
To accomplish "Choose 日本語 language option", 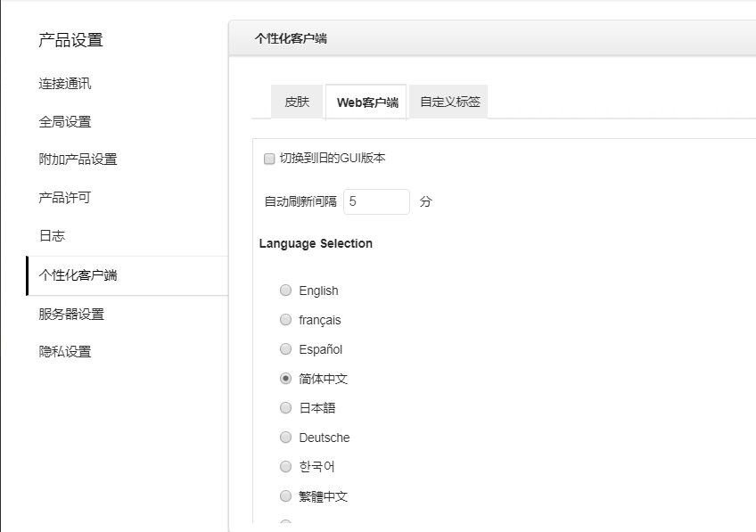I will tap(285, 407).
